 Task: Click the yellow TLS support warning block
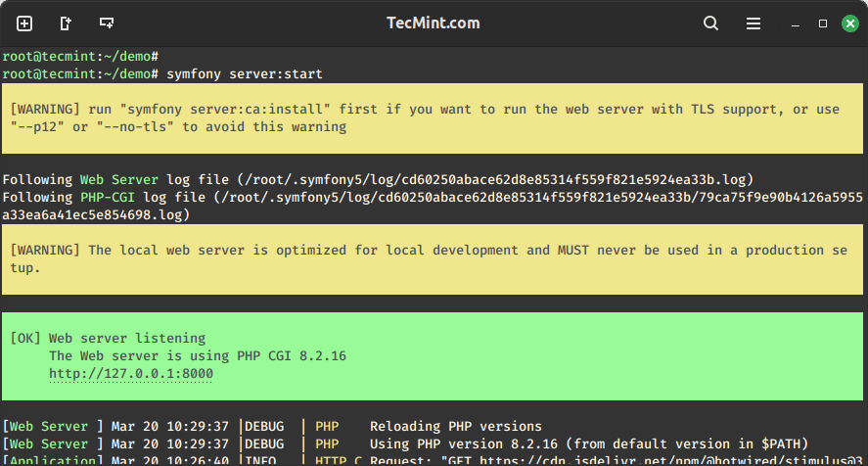pyautogui.click(x=433, y=117)
